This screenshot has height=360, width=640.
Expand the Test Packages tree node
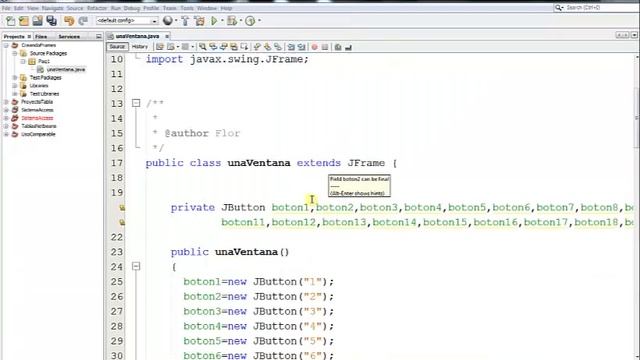coord(15,78)
